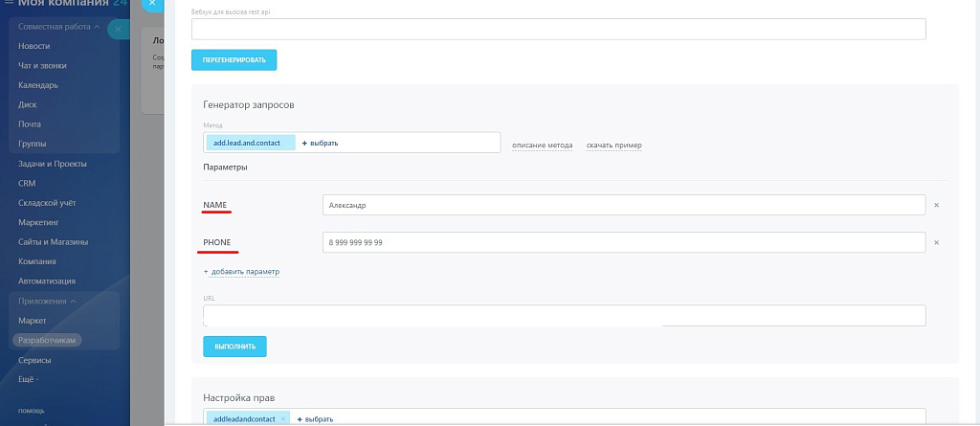Remove the PHONE parameter row
980x426 pixels.
tap(936, 242)
